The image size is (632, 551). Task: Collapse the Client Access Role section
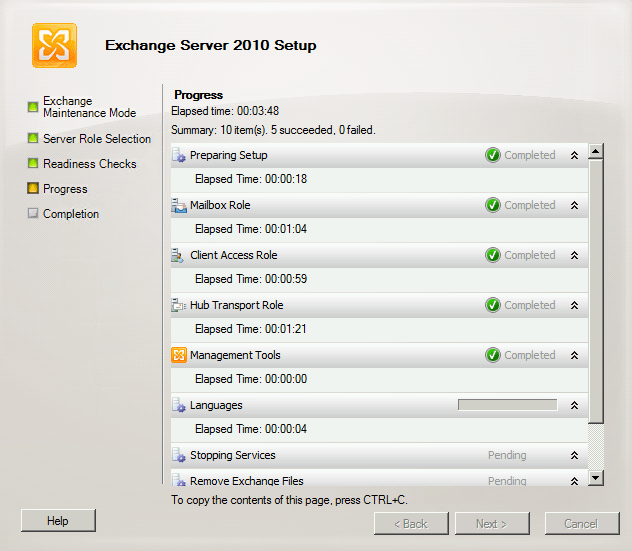coord(574,255)
